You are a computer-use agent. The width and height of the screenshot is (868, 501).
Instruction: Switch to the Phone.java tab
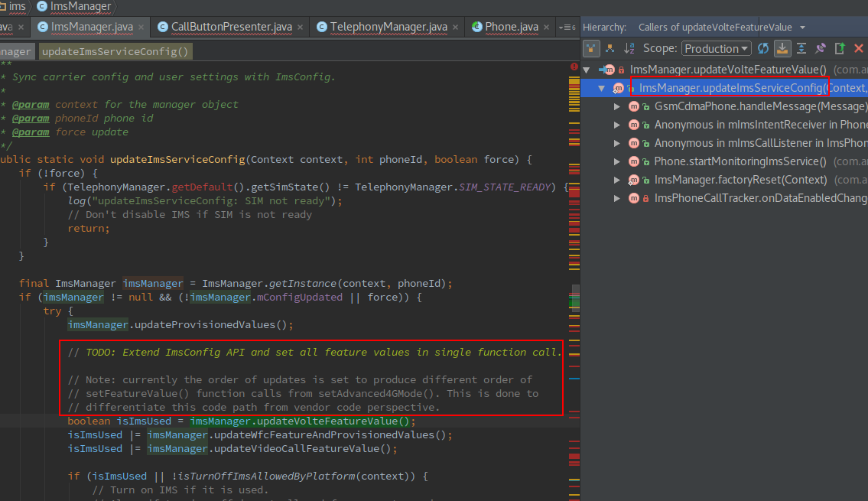coord(512,27)
